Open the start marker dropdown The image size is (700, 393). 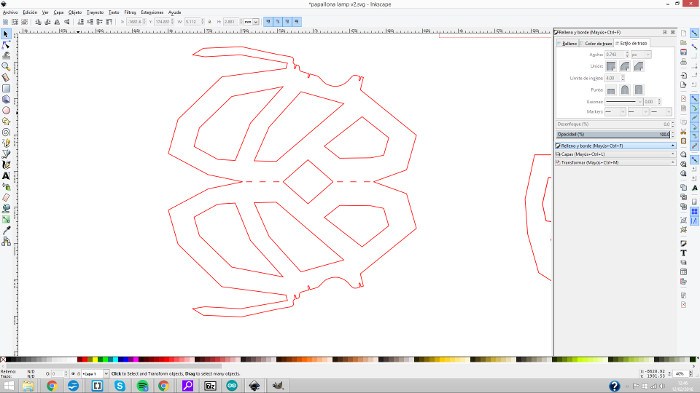tap(615, 112)
